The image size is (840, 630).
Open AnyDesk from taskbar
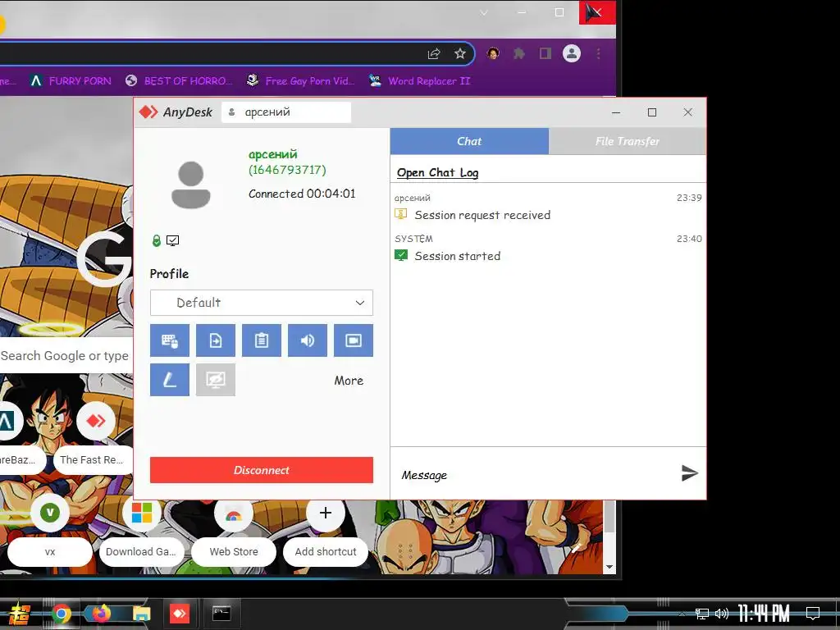click(180, 614)
